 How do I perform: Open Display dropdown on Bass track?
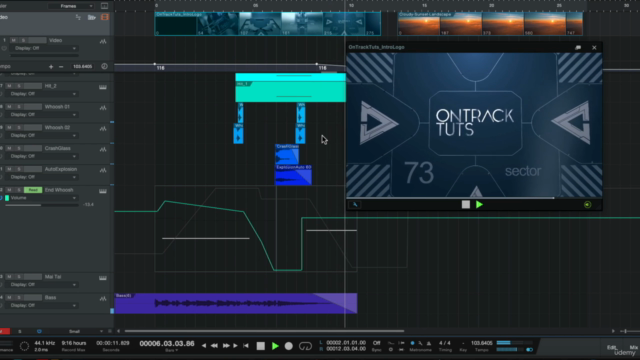click(43, 305)
